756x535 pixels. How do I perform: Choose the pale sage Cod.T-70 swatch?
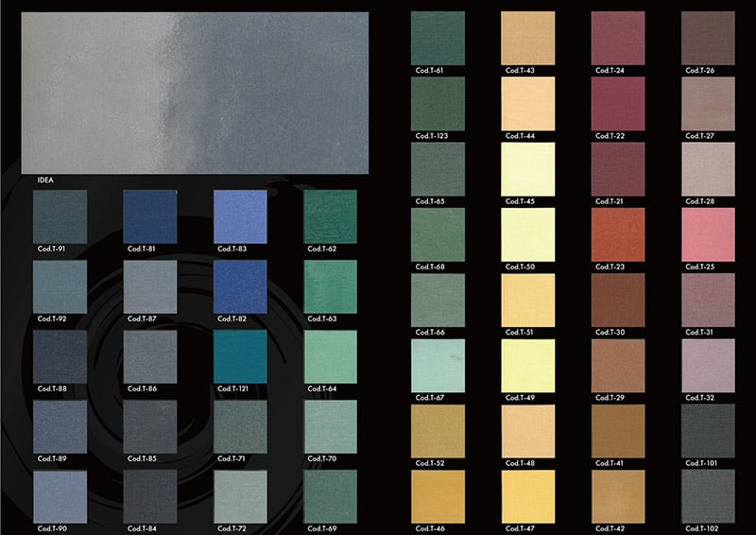coord(330,427)
